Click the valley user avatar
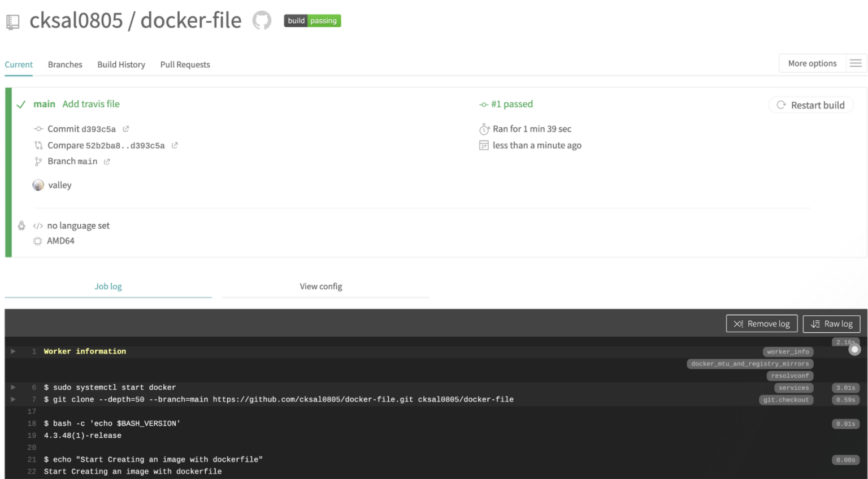The width and height of the screenshot is (868, 479). 38,185
